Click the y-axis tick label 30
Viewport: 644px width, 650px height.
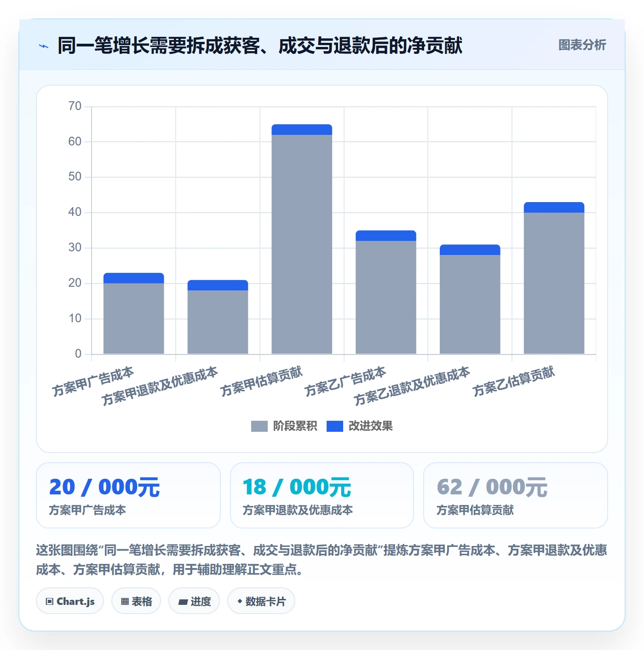point(75,248)
